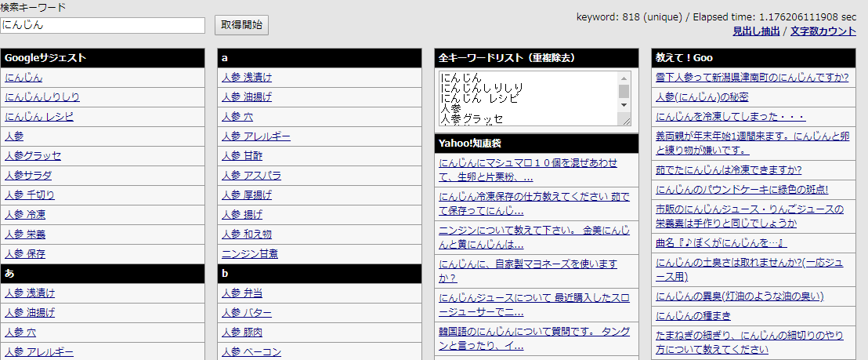Open the にんじんジュースについて question link
The width and height of the screenshot is (868, 360).
[534, 305]
